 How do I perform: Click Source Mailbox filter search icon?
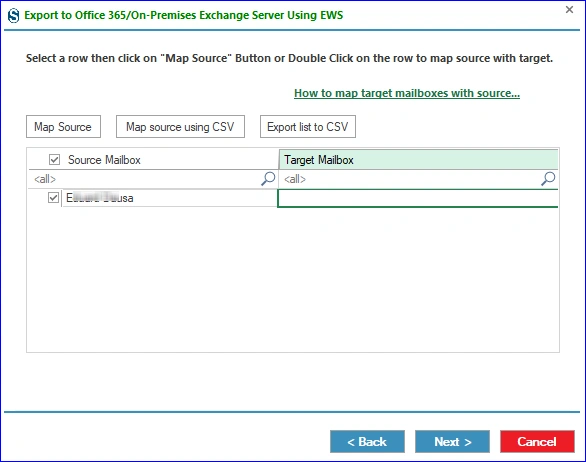(x=268, y=179)
